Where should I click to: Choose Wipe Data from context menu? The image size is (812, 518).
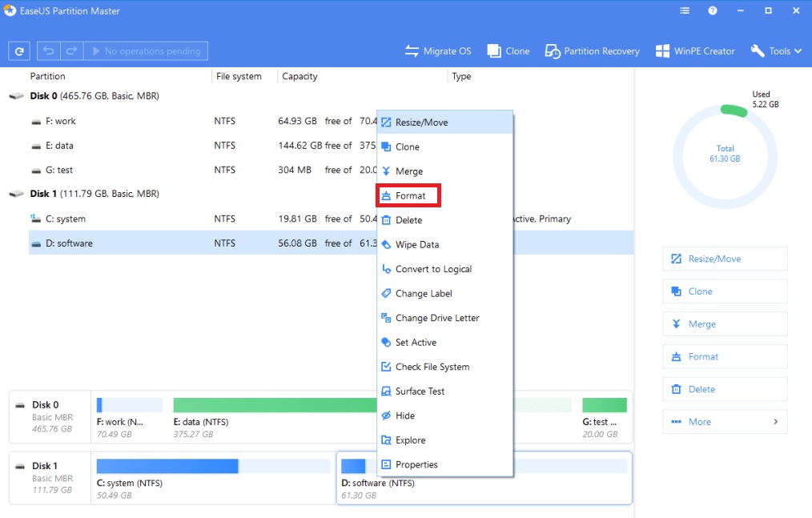tap(416, 245)
